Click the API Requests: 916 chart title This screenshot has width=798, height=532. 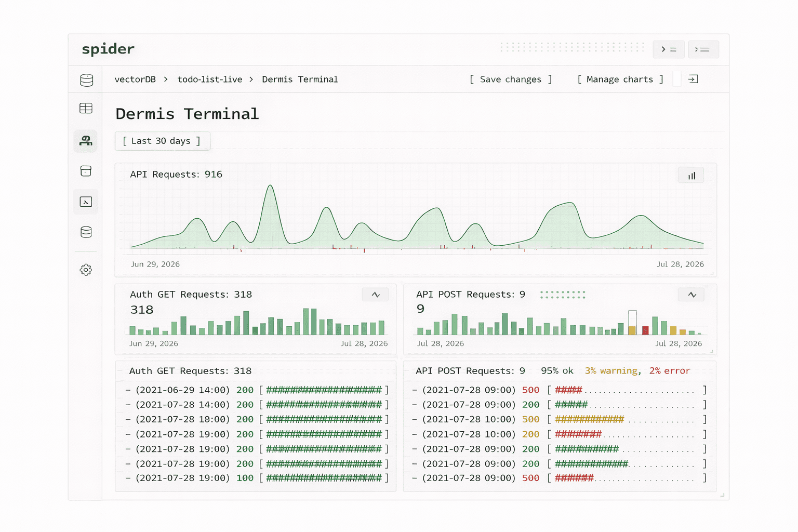point(176,175)
